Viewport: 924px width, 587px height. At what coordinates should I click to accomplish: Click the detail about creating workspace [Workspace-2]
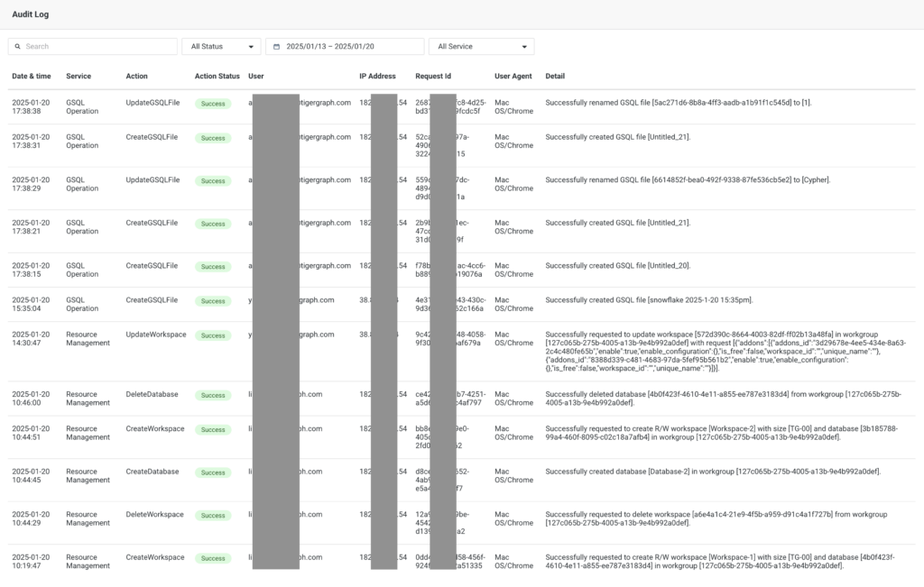[x=721, y=433]
